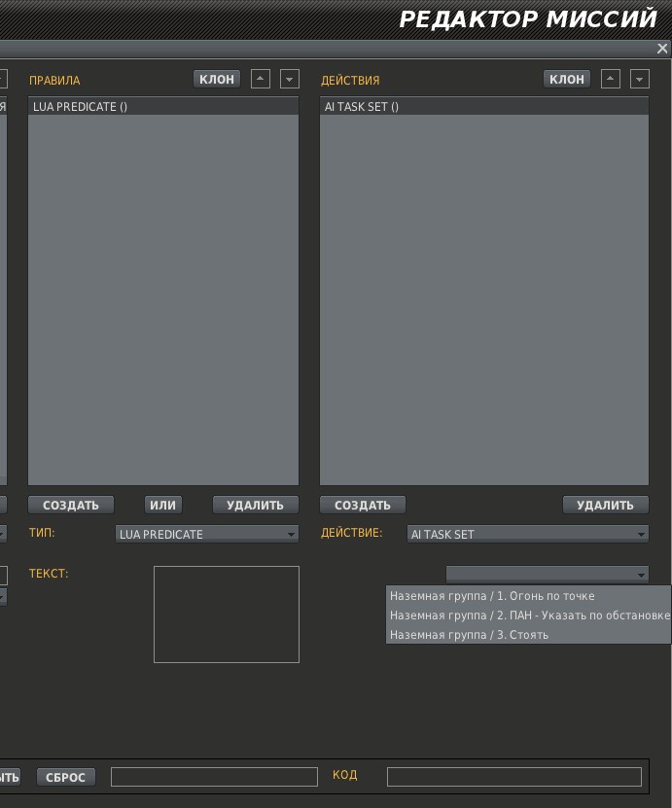Screen dimensions: 672x808
Task: Focus the КОД input field
Action: coord(514,777)
